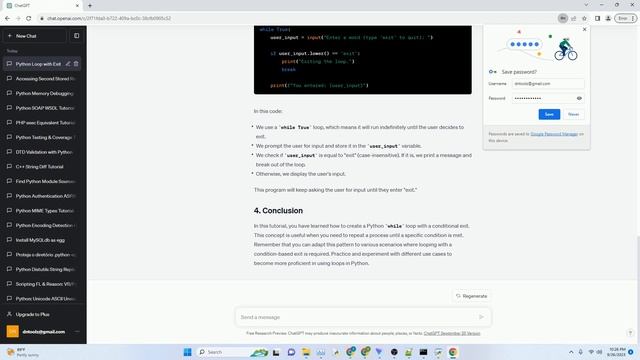Open the Scripting FL & Reason conversation
The width and height of the screenshot is (640, 360).
(x=42, y=284)
